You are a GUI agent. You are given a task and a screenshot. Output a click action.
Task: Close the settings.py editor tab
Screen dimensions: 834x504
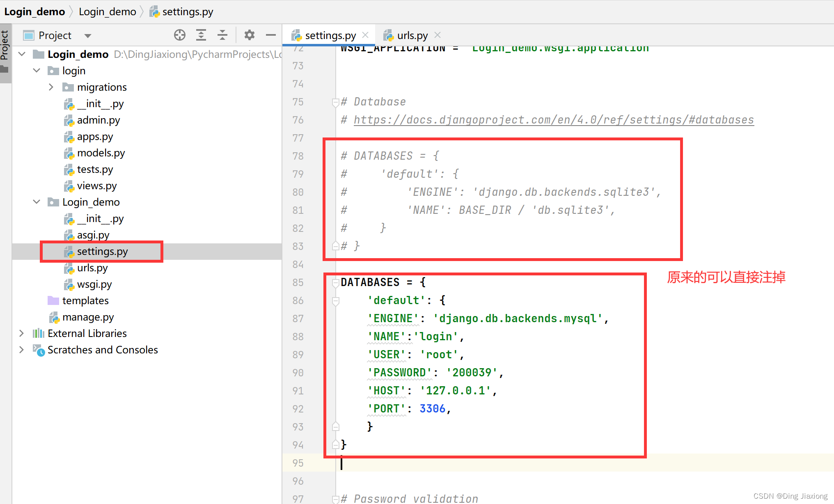click(365, 35)
